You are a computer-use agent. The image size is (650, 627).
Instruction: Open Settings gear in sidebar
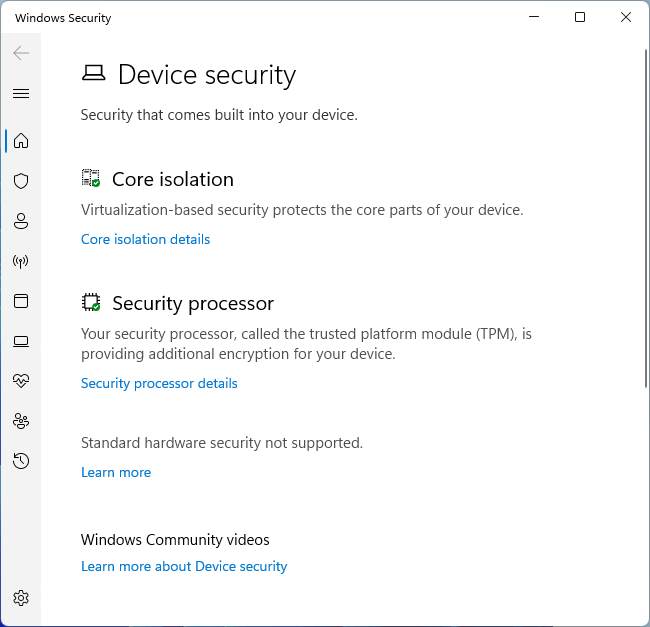pos(21,598)
